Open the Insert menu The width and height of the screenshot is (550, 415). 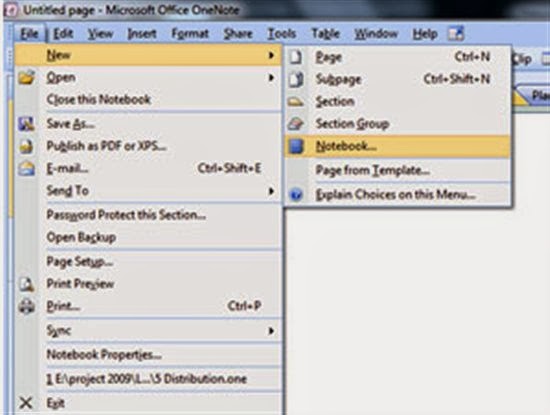click(142, 34)
